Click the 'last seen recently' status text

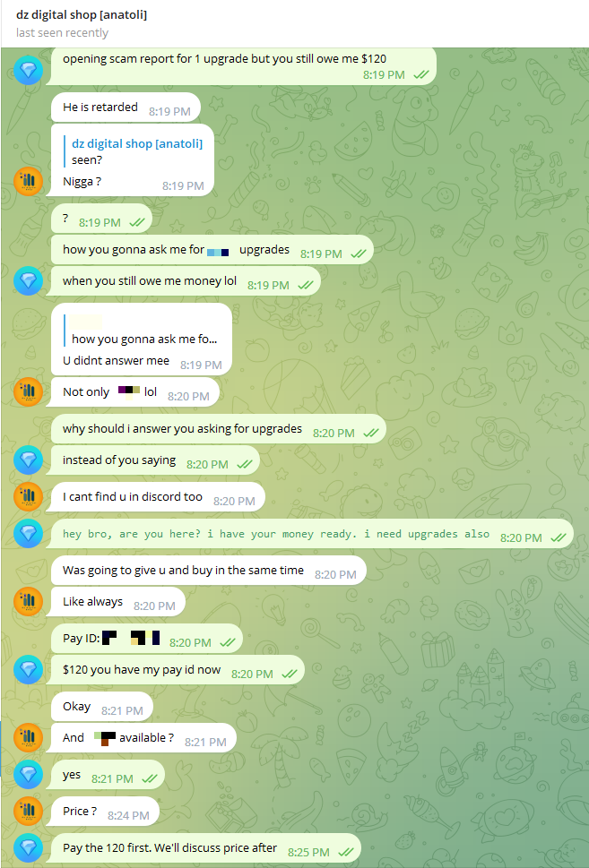[x=62, y=32]
